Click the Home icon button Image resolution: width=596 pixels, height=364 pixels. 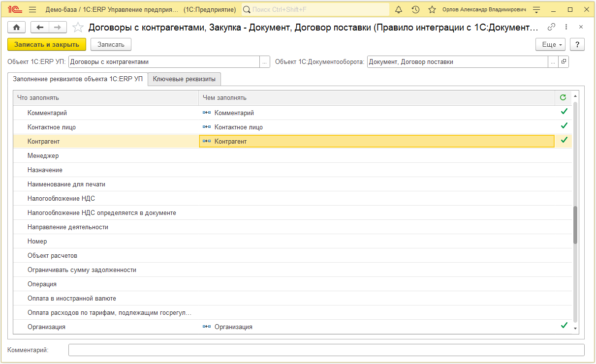coord(17,28)
